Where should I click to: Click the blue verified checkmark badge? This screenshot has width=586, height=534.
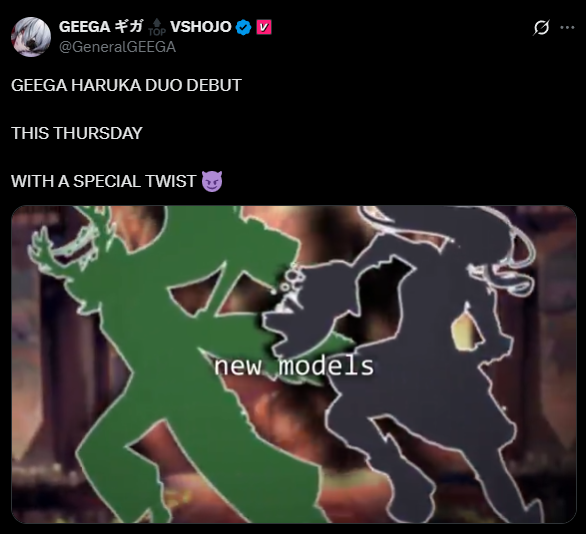[244, 27]
